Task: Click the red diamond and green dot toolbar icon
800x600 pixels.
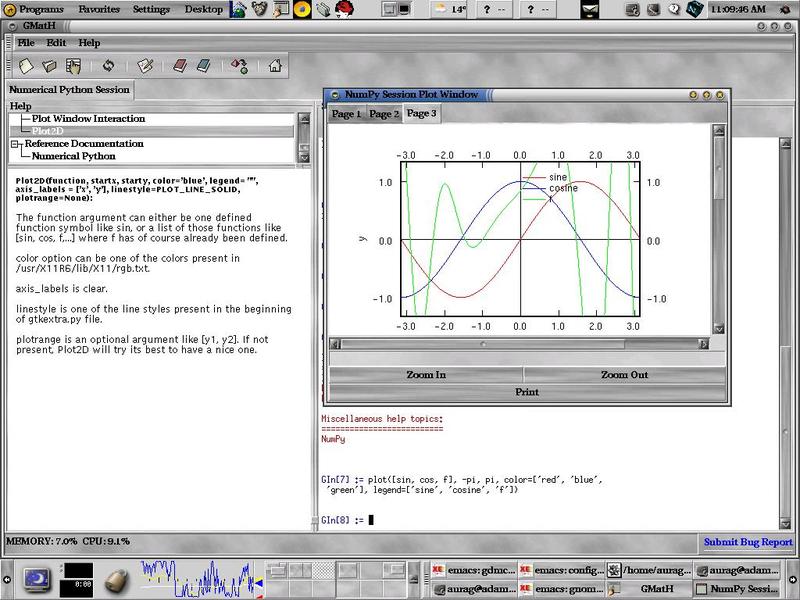Action: pos(239,66)
